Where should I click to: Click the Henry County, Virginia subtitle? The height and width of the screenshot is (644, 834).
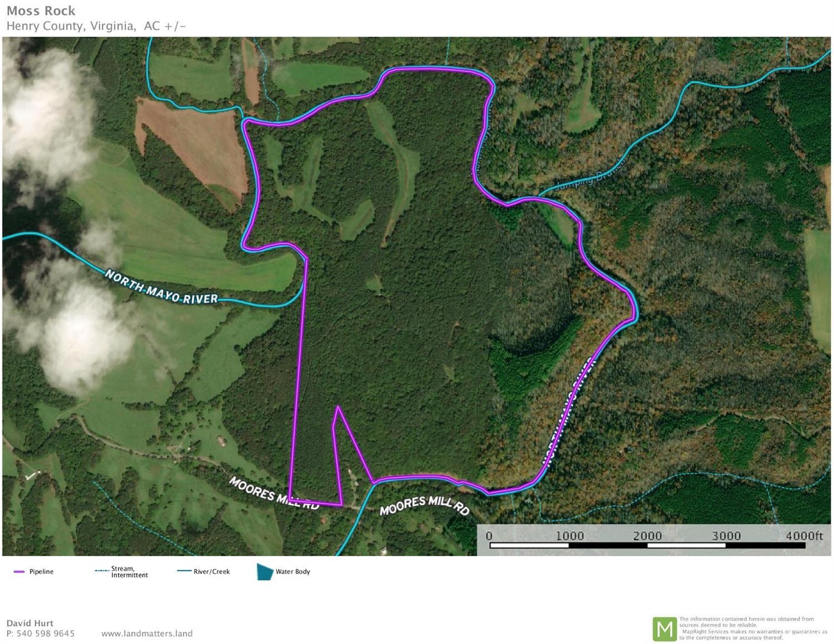[71, 26]
